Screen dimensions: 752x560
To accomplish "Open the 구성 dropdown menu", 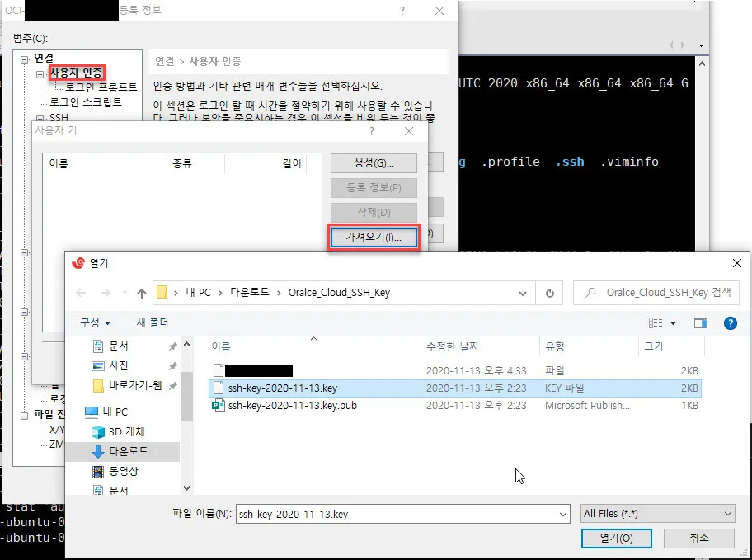I will (95, 323).
